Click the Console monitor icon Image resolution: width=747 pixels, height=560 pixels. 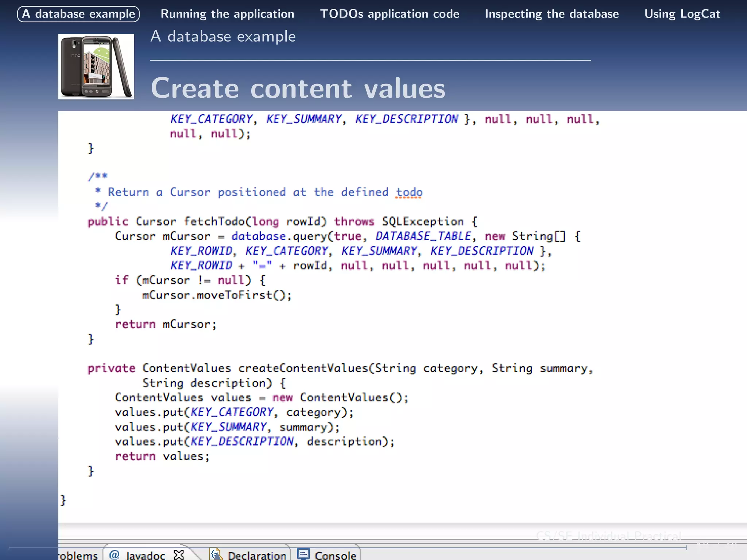[x=303, y=554]
